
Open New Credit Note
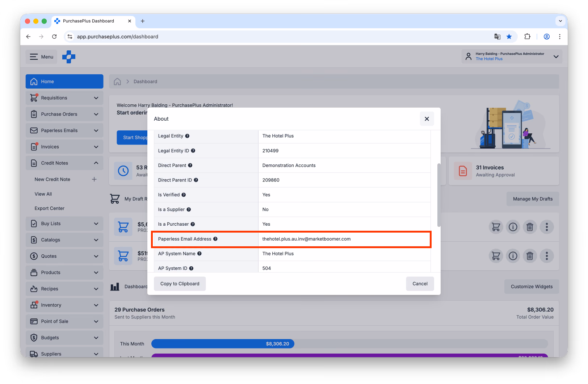click(x=52, y=179)
